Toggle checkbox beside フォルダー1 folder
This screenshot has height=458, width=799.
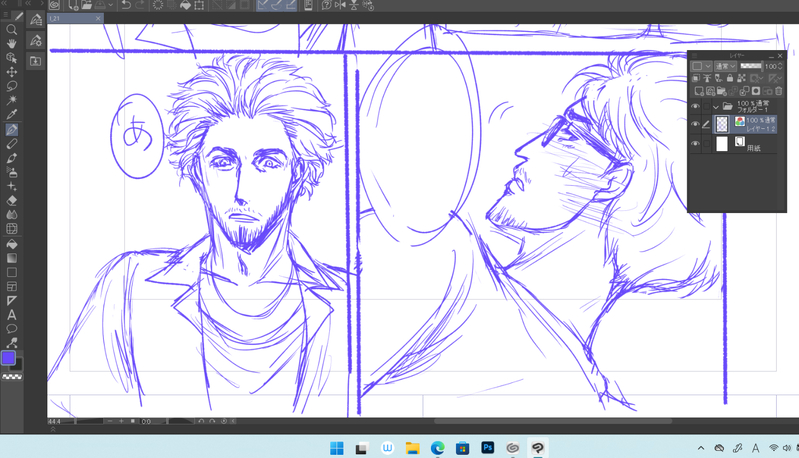click(x=706, y=106)
